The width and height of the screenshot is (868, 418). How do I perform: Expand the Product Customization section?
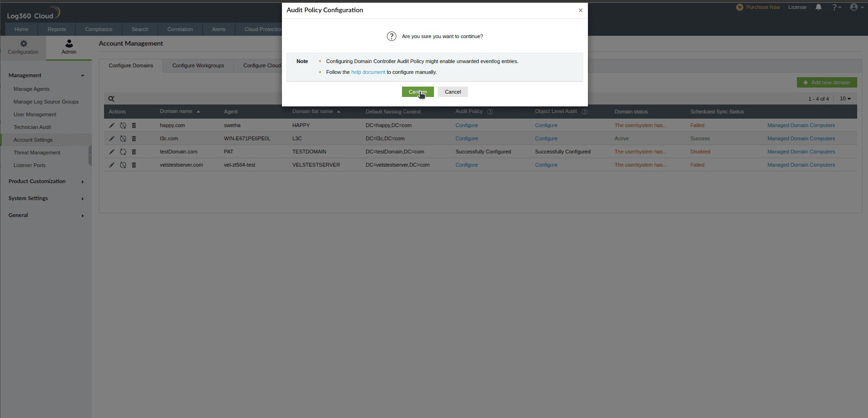pos(46,181)
